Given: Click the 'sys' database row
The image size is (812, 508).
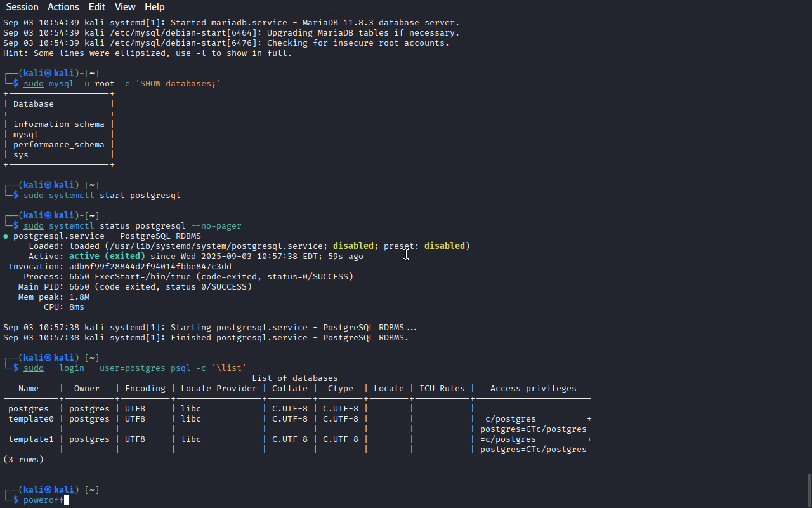Looking at the screenshot, I should [x=21, y=155].
